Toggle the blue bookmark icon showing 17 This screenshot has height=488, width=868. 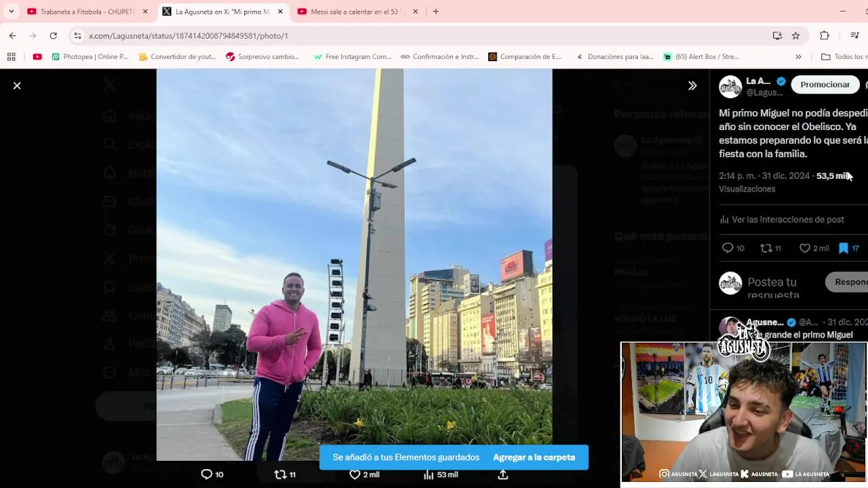click(844, 249)
